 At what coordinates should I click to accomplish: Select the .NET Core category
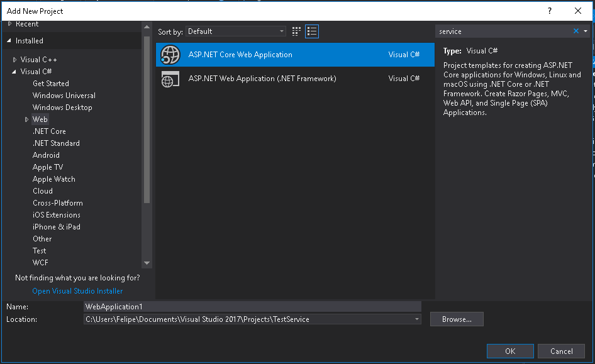(49, 131)
